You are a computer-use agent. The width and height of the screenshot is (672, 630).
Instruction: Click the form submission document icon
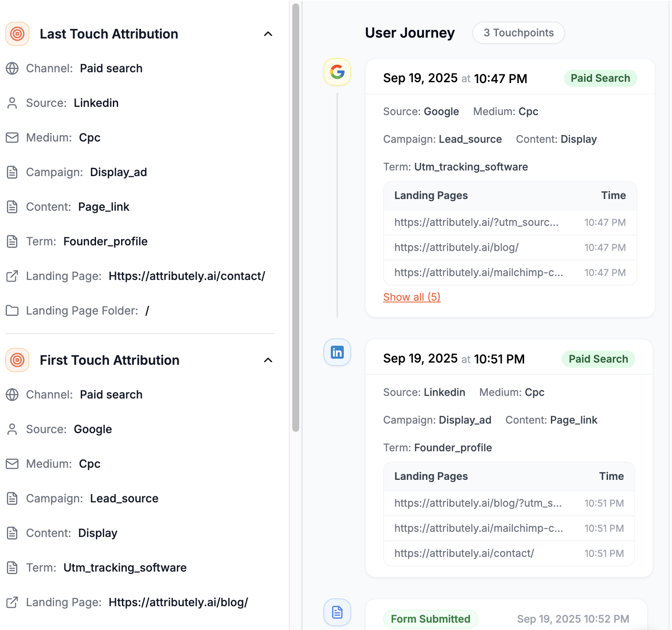pos(337,612)
